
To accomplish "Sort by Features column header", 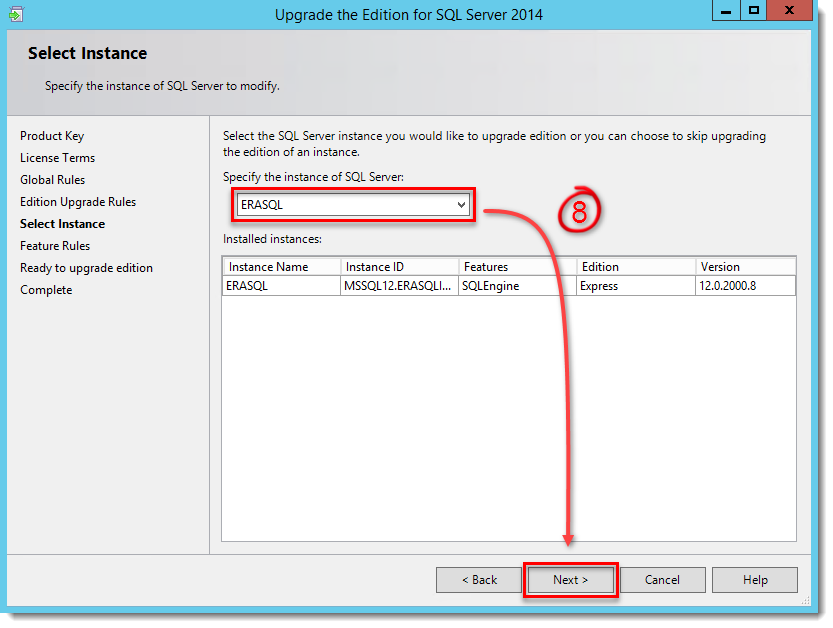I will (518, 267).
